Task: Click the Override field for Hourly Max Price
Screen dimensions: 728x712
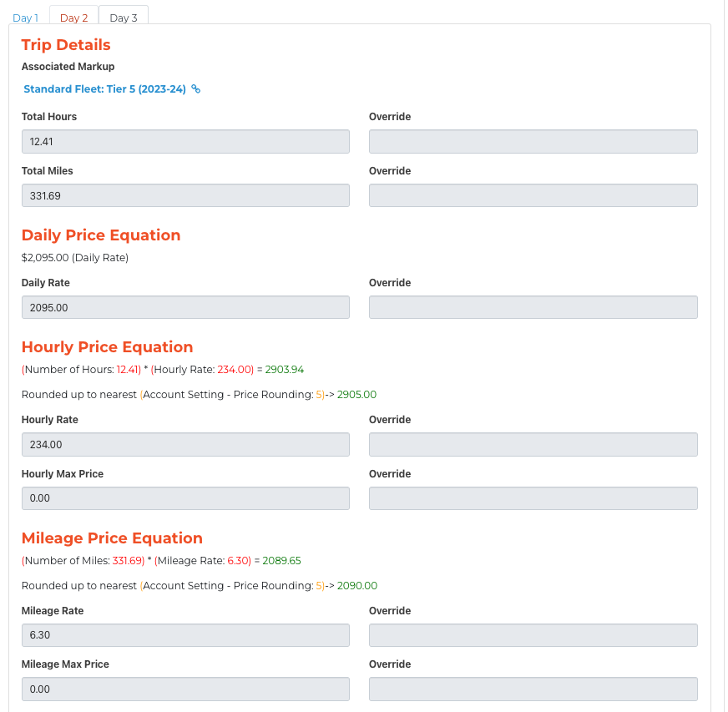Action: click(533, 498)
